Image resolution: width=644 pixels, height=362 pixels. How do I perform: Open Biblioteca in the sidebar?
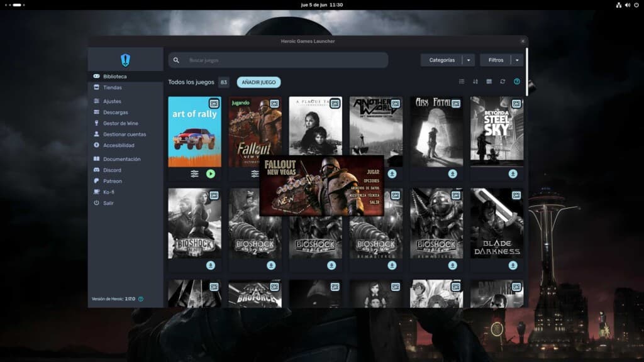pos(125,76)
